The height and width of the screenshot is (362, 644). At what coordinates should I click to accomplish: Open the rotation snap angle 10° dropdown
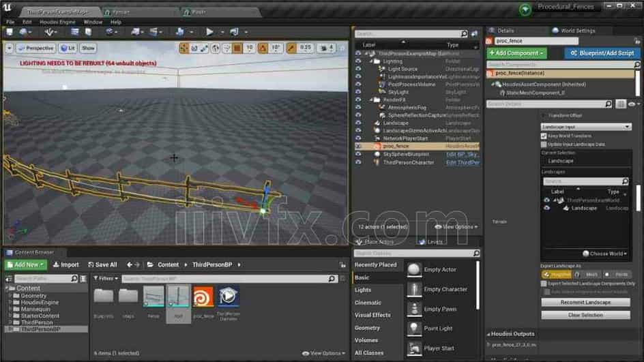coord(276,48)
